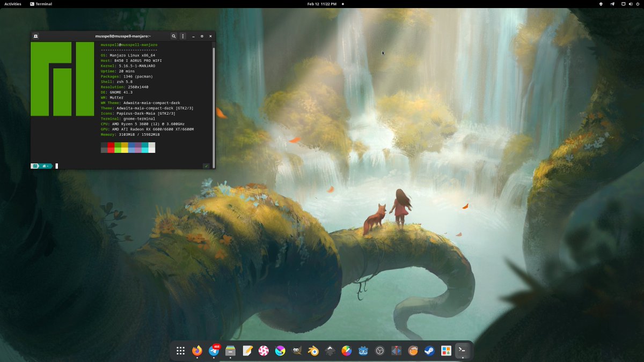Click the text 'GNOME 41.3'
644x362 pixels.
tap(121, 92)
